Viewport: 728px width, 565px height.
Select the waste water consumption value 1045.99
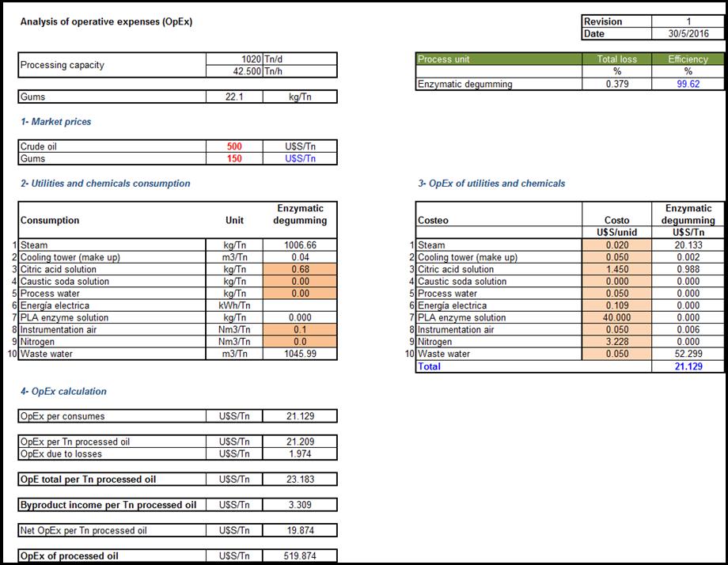[300, 354]
